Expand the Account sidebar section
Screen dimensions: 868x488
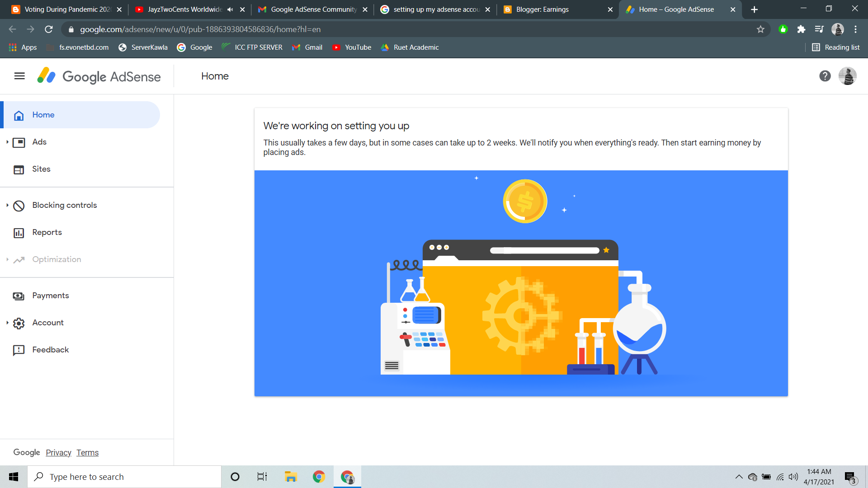7,323
